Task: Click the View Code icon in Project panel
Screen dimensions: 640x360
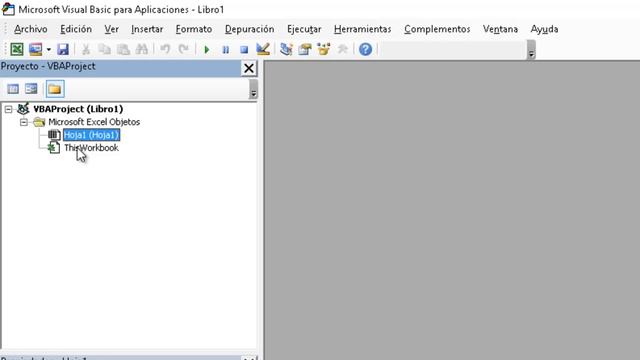Action: 13,89
